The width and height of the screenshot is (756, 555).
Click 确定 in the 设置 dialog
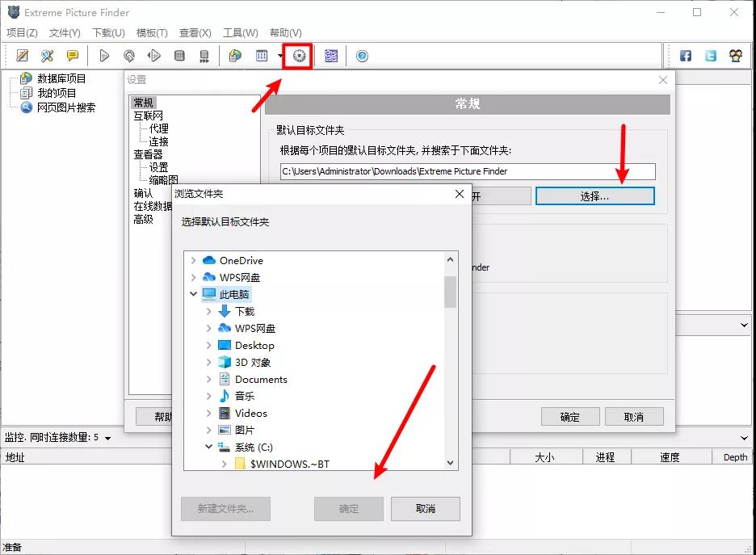(570, 417)
